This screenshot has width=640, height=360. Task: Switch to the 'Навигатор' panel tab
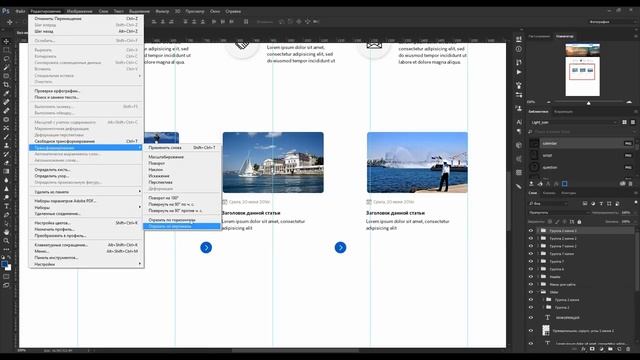tap(564, 36)
